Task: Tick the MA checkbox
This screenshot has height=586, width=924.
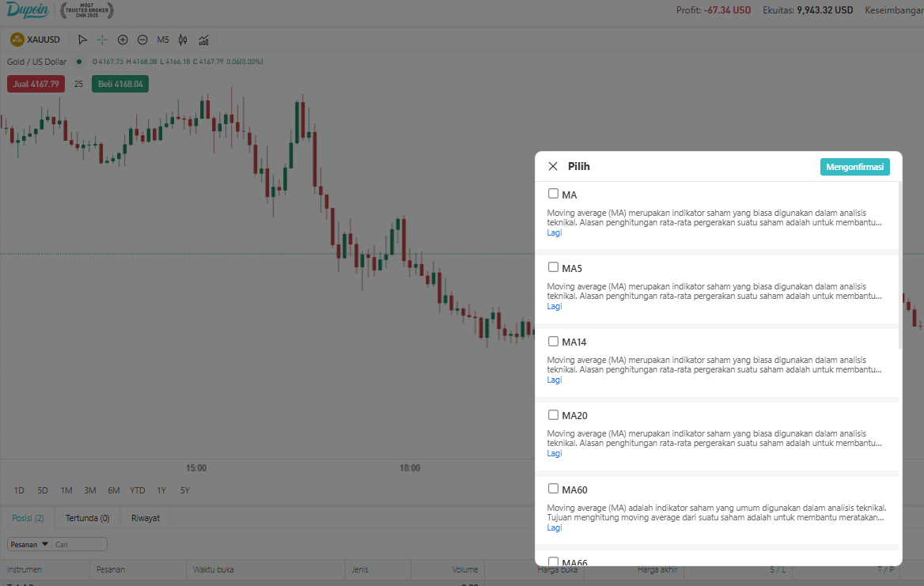Action: (x=553, y=194)
